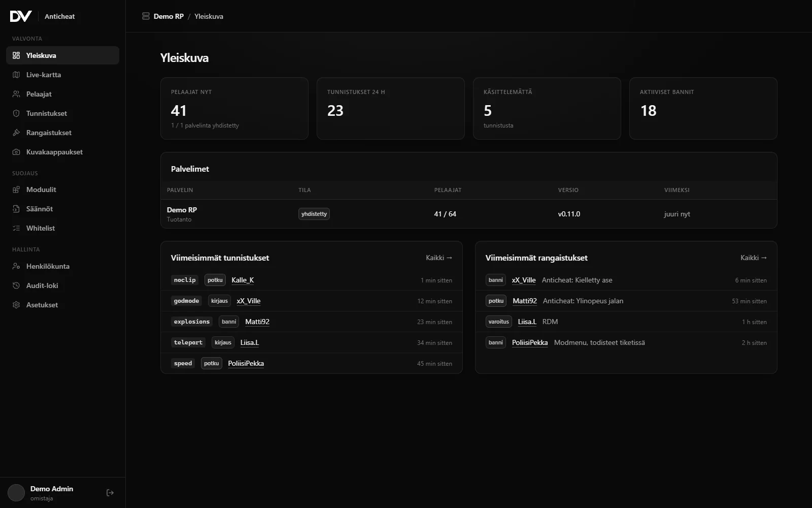Click the noclip detection tag
The height and width of the screenshot is (508, 812).
coord(185,280)
